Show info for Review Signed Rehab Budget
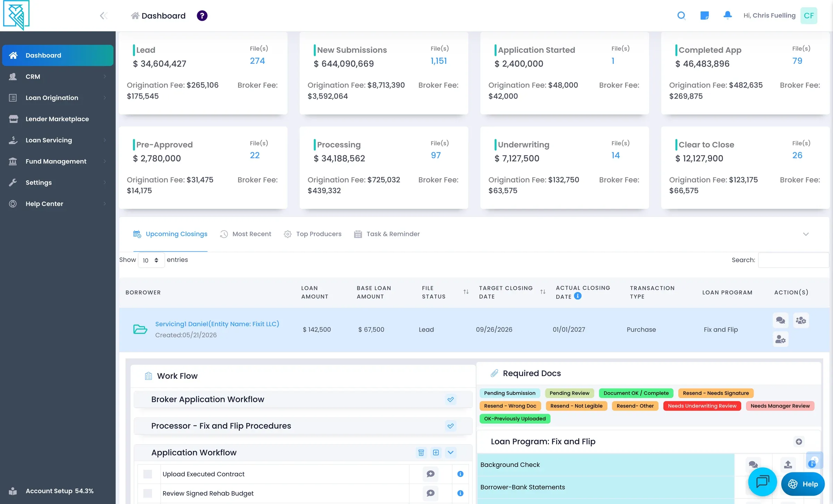This screenshot has width=833, height=504. pos(460,493)
